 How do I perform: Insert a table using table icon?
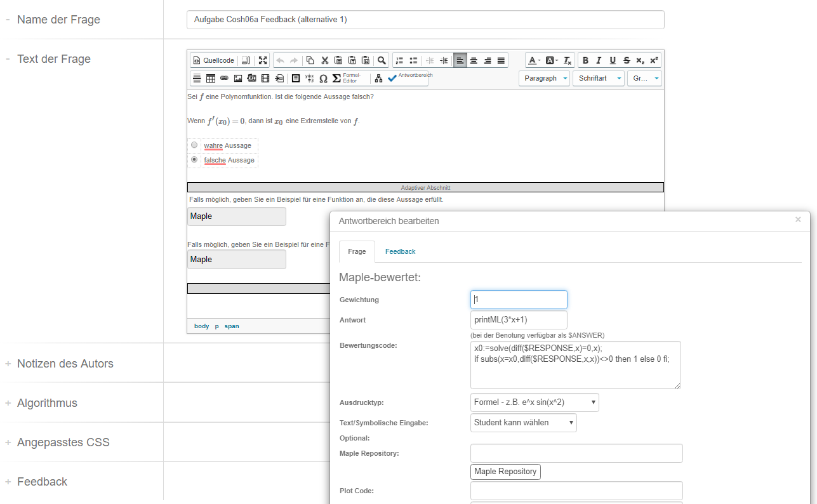[211, 79]
